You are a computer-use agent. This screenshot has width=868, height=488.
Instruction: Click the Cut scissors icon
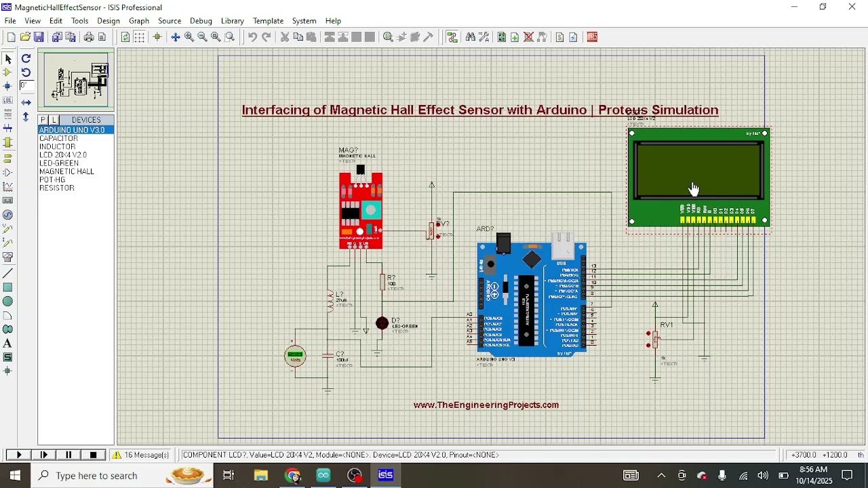point(285,37)
